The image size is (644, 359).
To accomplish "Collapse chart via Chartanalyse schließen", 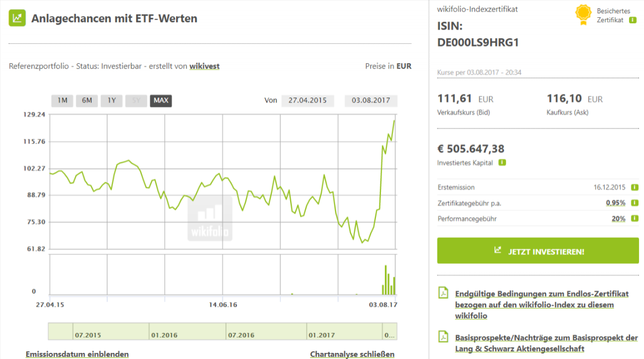I will pos(352,354).
